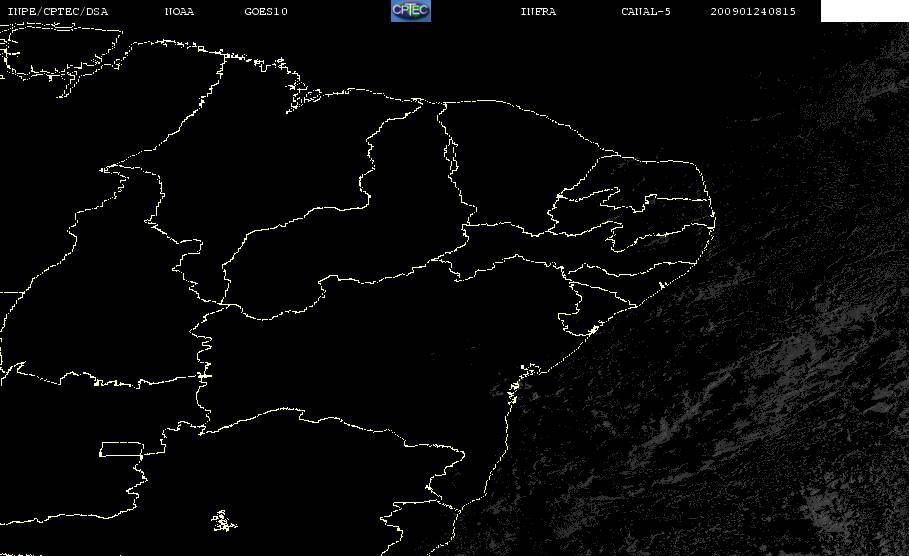Click the 200901240815 timestamp
The image size is (909, 556).
click(753, 12)
